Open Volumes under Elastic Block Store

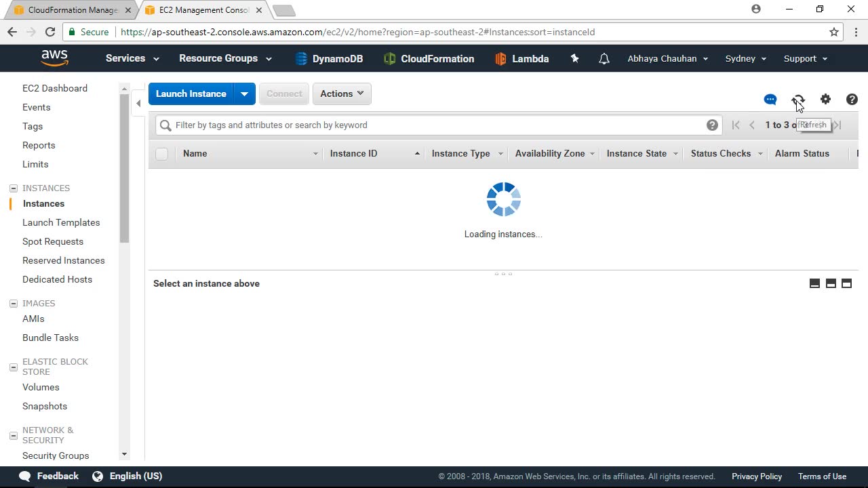click(41, 387)
